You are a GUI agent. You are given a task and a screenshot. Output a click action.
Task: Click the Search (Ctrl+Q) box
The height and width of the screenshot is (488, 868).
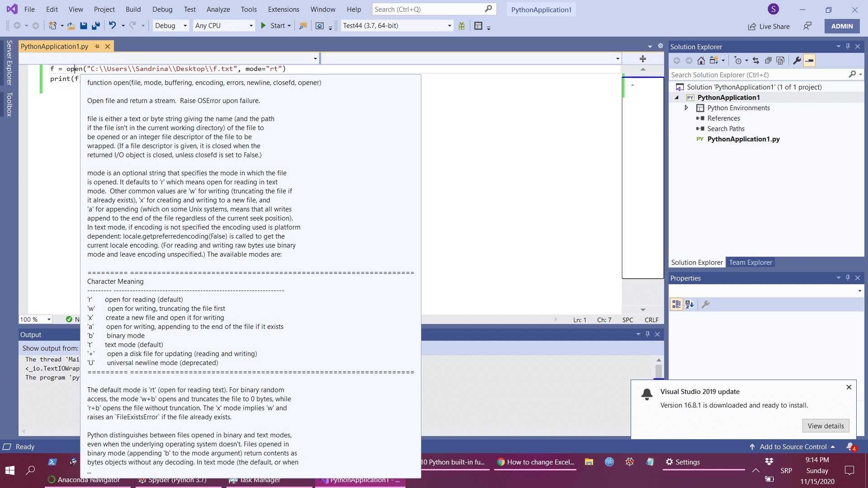(434, 9)
